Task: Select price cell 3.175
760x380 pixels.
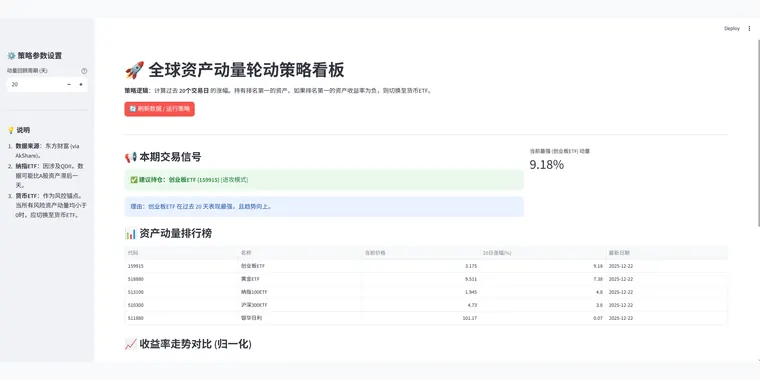Action: (421, 266)
